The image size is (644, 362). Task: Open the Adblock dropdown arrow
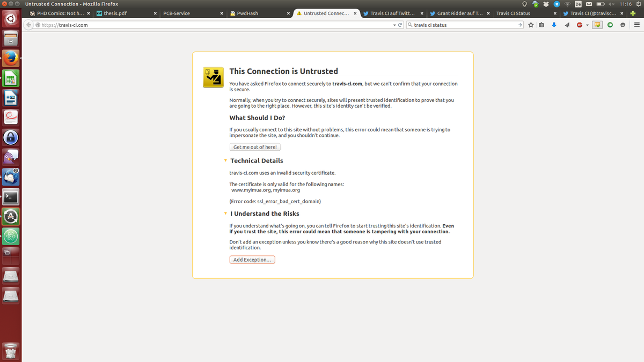[587, 25]
